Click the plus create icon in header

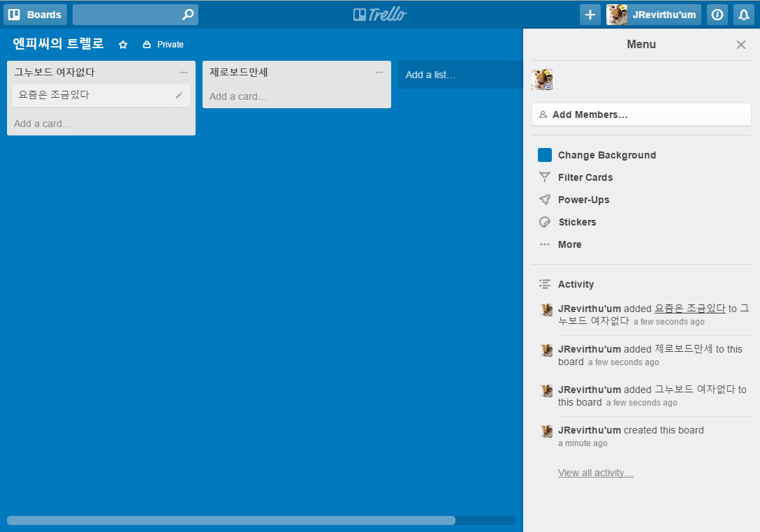click(x=590, y=15)
